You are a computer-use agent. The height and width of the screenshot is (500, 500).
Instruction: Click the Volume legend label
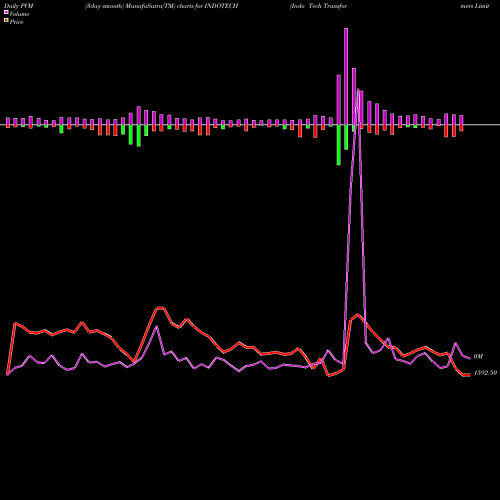click(x=19, y=14)
